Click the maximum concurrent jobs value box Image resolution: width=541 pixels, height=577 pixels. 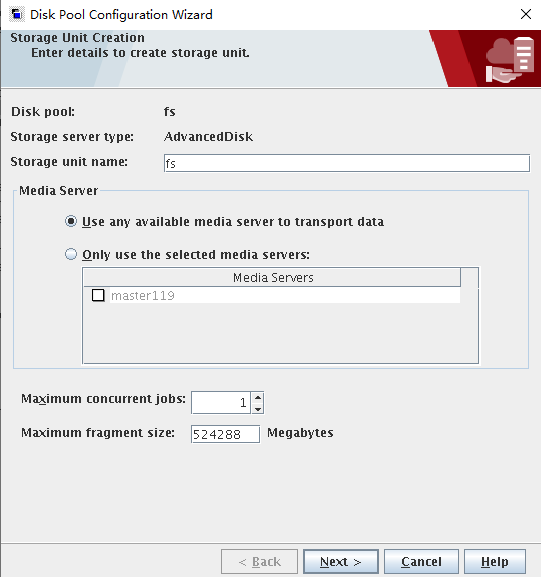[x=221, y=403]
